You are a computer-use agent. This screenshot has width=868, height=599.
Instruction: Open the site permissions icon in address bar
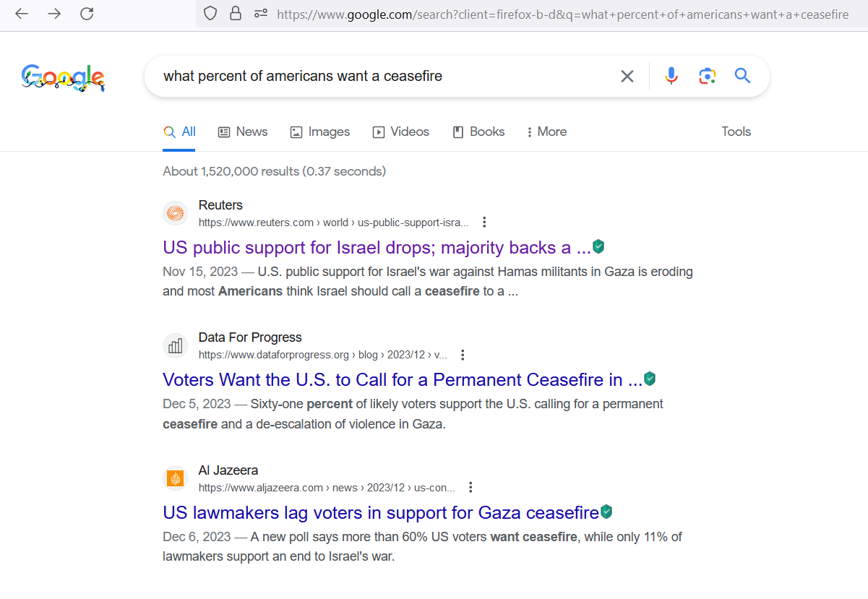tap(260, 14)
